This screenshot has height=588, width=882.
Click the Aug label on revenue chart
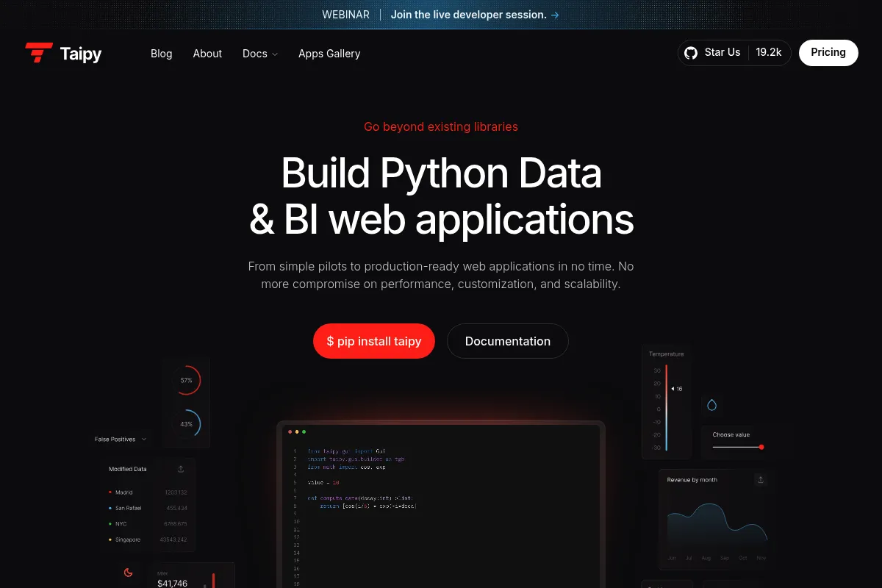pyautogui.click(x=707, y=559)
